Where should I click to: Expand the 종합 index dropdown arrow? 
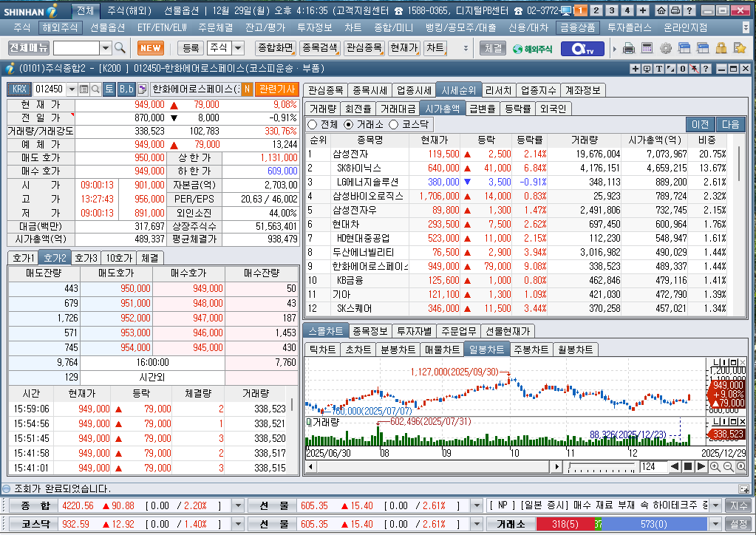click(238, 505)
